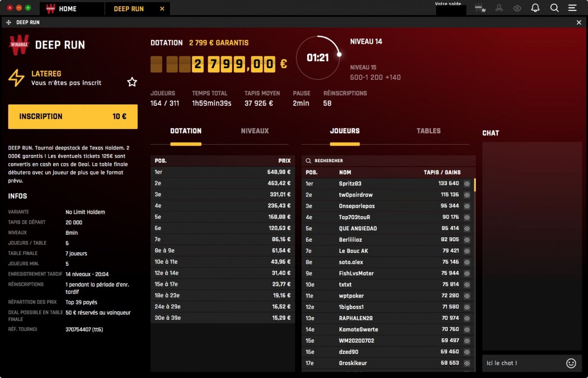Click the macOS yellow minimize button
Image resolution: width=588 pixels, height=378 pixels.
pyautogui.click(x=19, y=8)
